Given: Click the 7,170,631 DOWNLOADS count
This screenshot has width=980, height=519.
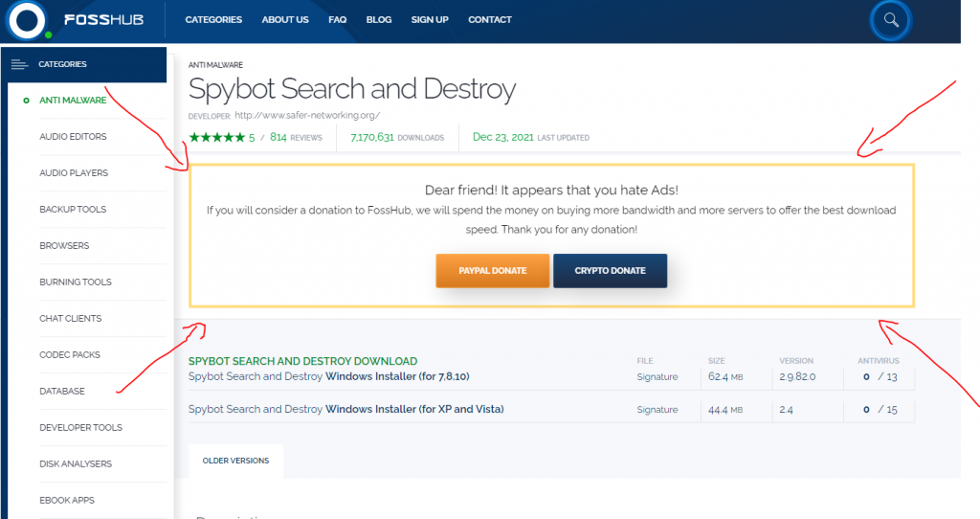Looking at the screenshot, I should pyautogui.click(x=397, y=138).
